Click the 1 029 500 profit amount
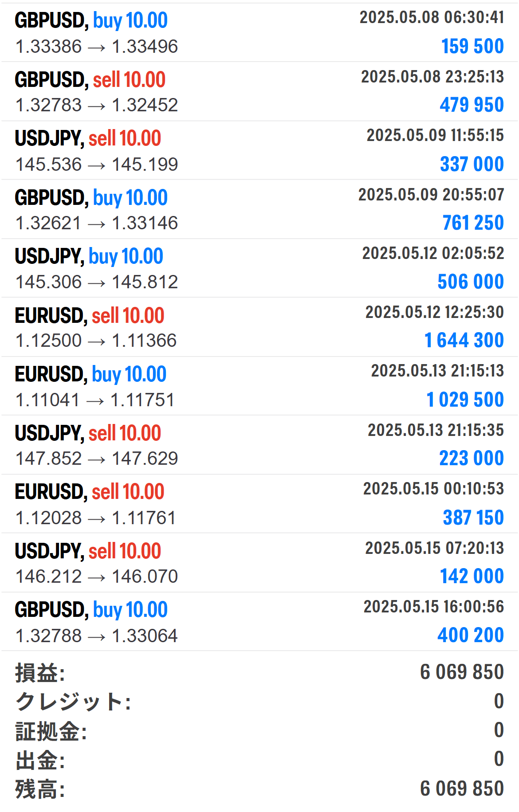 click(464, 400)
